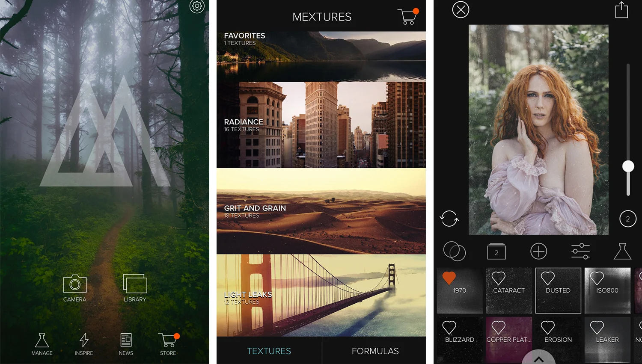
Task: Tap the STORE label
Action: click(168, 353)
